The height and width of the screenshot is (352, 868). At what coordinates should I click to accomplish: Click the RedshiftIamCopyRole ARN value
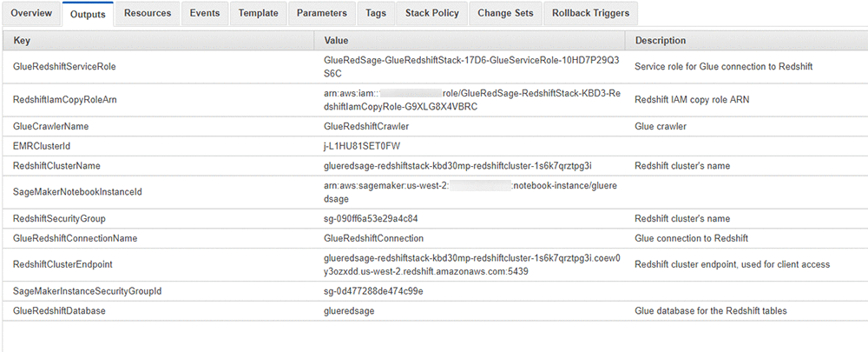pos(472,100)
